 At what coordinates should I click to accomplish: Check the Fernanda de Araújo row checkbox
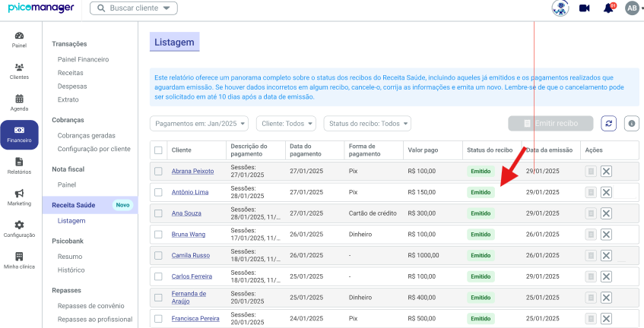tap(158, 298)
